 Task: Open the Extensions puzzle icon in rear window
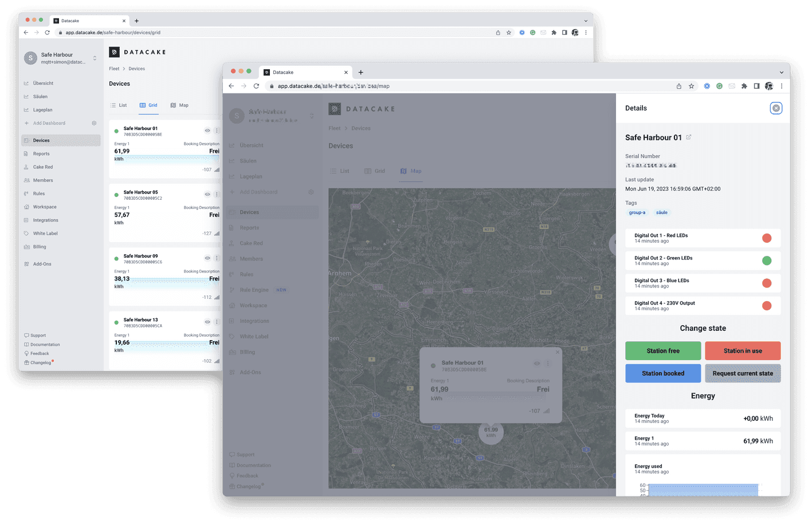click(x=554, y=33)
